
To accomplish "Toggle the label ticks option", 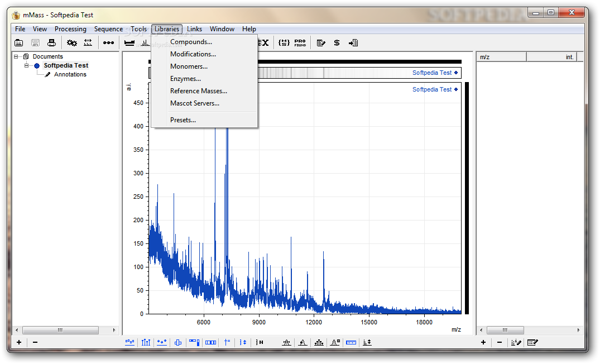I will point(146,342).
